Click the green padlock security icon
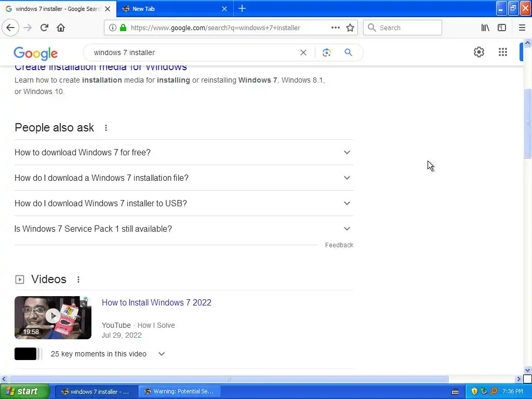Screen dimensions: 532x399 tap(123, 28)
